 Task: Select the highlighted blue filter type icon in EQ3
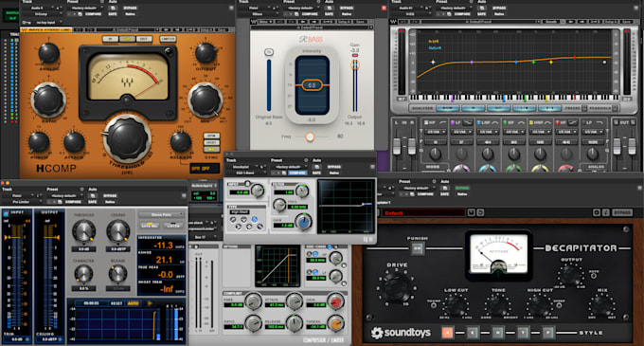click(254, 219)
